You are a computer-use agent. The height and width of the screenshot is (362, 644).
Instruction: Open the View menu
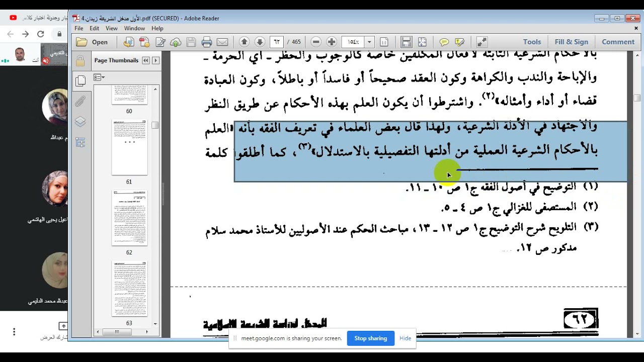coord(112,29)
